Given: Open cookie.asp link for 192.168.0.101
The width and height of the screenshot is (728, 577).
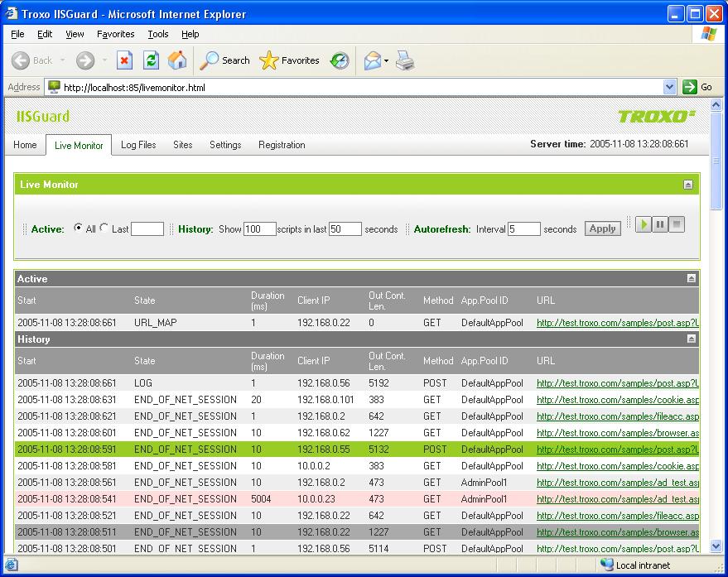Looking at the screenshot, I should pos(618,400).
